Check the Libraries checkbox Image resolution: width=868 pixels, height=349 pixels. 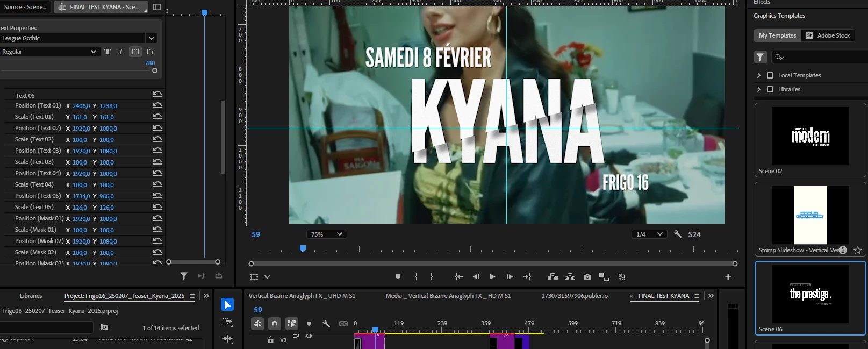point(770,89)
